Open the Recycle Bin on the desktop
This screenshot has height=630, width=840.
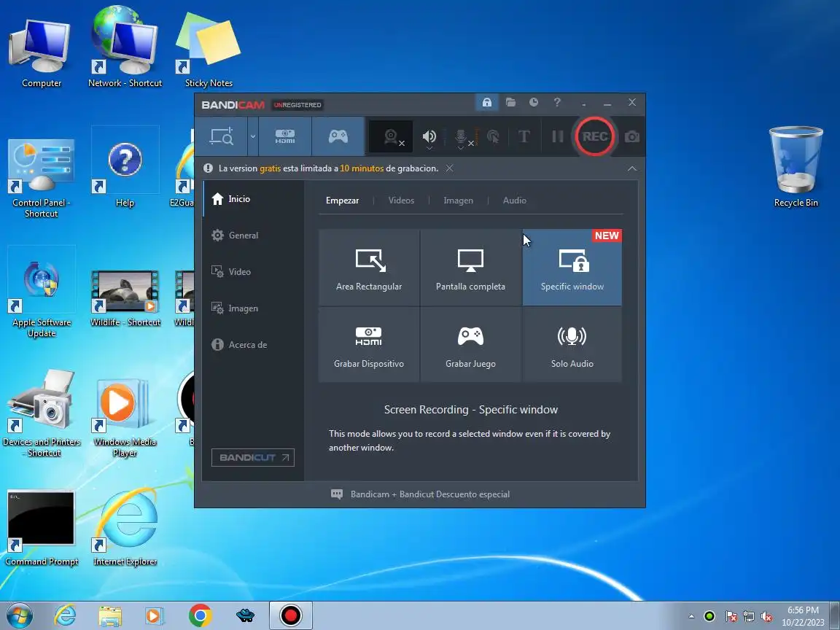tap(796, 166)
